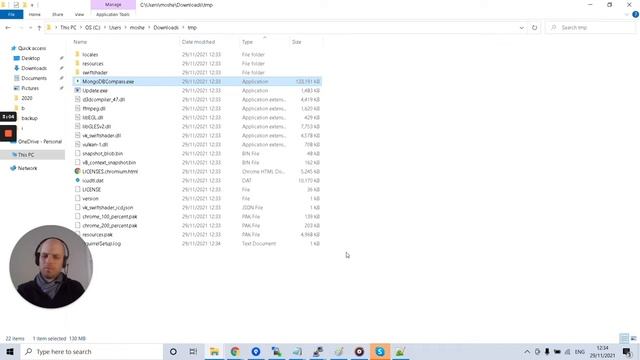Go to Downloads in address path
The image size is (640, 360).
point(166,27)
